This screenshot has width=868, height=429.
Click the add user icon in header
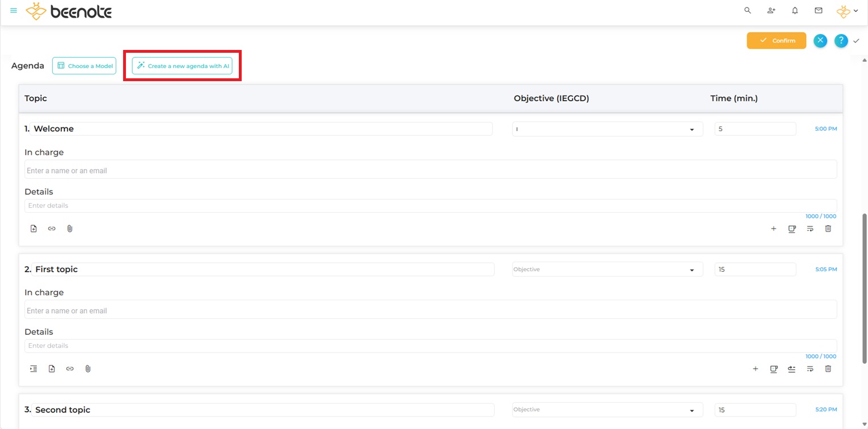[771, 11]
